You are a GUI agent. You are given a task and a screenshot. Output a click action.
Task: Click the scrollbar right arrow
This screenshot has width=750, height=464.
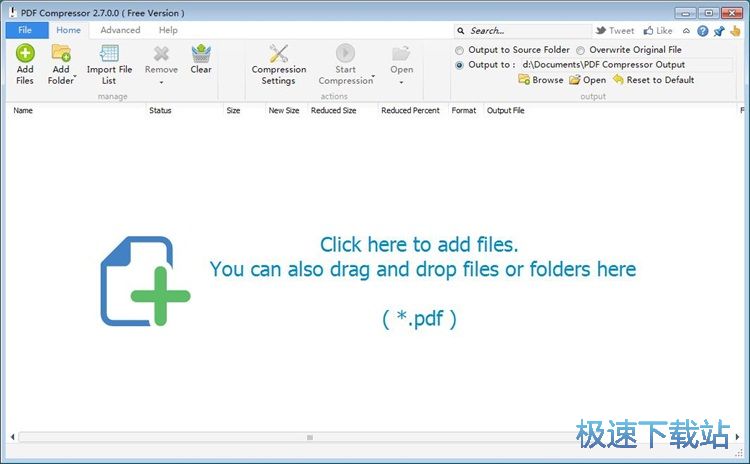pyautogui.click(x=737, y=437)
